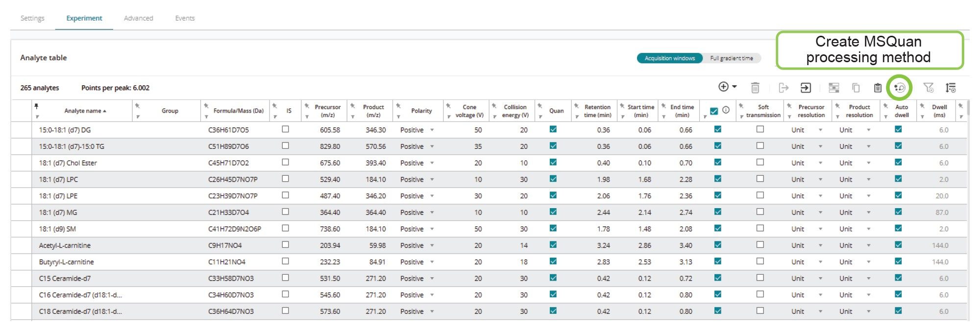This screenshot has height=333, width=980.
Task: Pin the Formula/Mass (Da) column
Action: tap(206, 106)
